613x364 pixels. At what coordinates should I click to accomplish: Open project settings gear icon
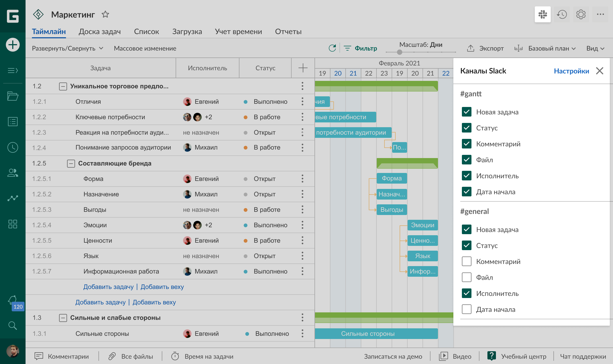tap(581, 14)
